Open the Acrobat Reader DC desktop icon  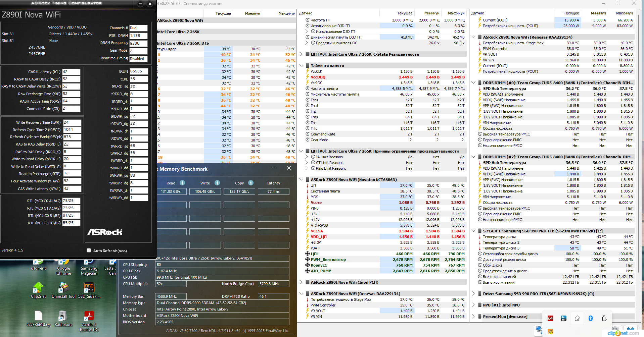(x=89, y=321)
